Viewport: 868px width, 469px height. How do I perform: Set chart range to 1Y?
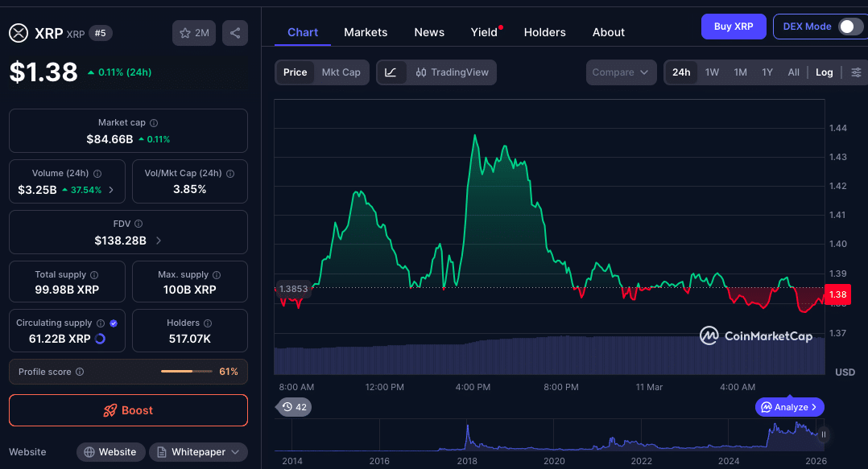pos(767,72)
